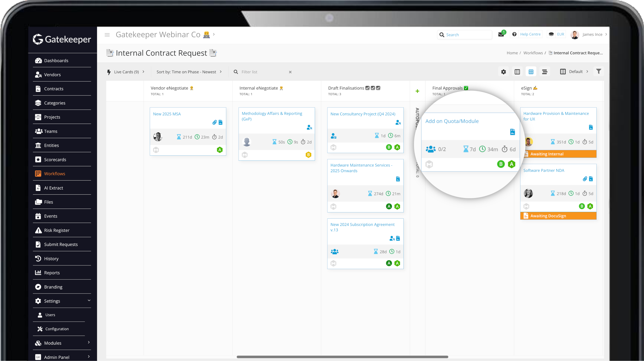Expand the Live Cards (9) dropdown

pyautogui.click(x=126, y=72)
